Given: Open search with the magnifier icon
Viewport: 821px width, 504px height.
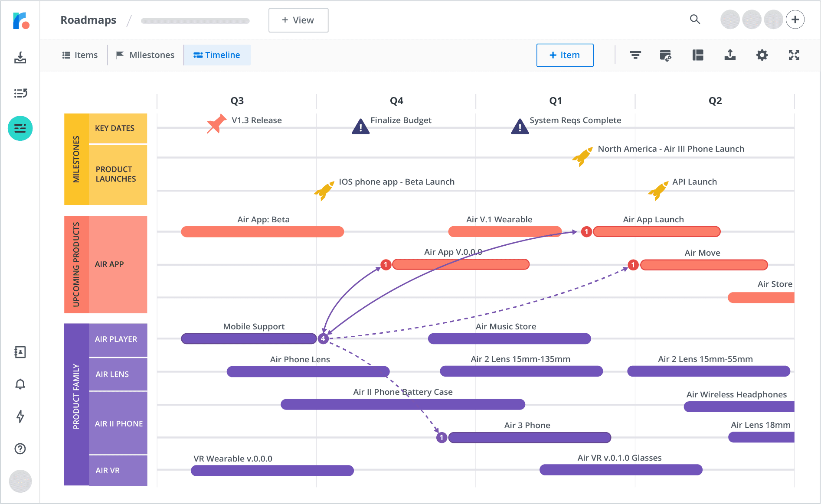Looking at the screenshot, I should [695, 20].
